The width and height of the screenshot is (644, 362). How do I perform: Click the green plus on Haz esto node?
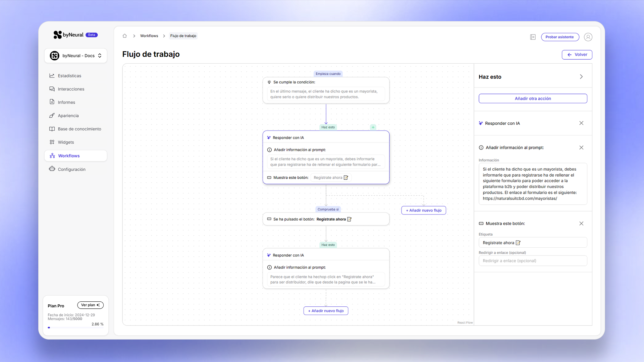pyautogui.click(x=373, y=127)
